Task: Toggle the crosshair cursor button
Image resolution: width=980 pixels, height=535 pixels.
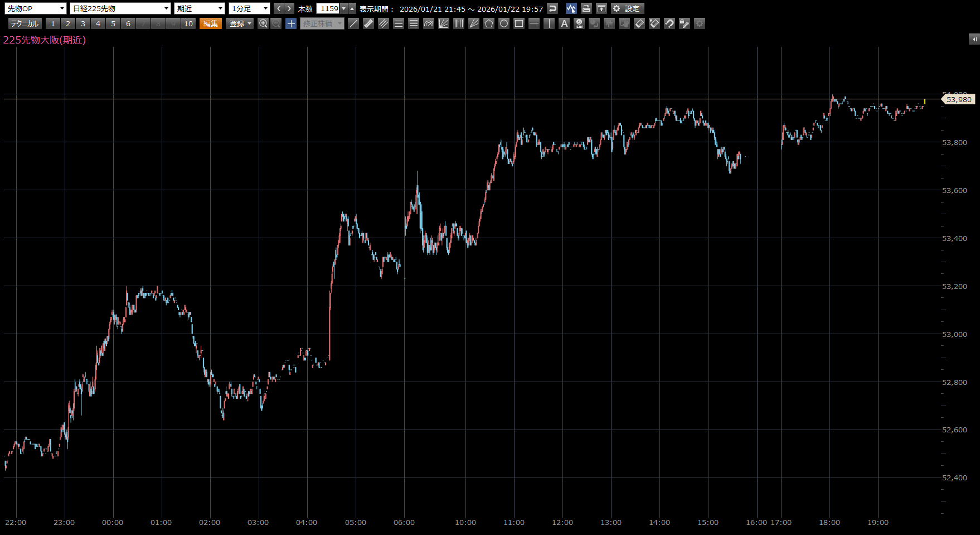Action: point(291,23)
